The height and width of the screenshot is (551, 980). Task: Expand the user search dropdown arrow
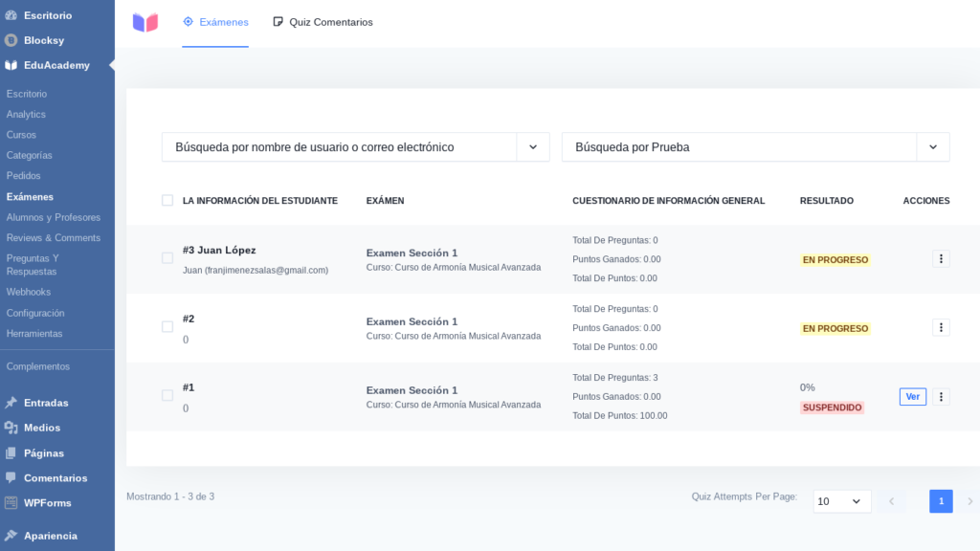[x=533, y=146]
